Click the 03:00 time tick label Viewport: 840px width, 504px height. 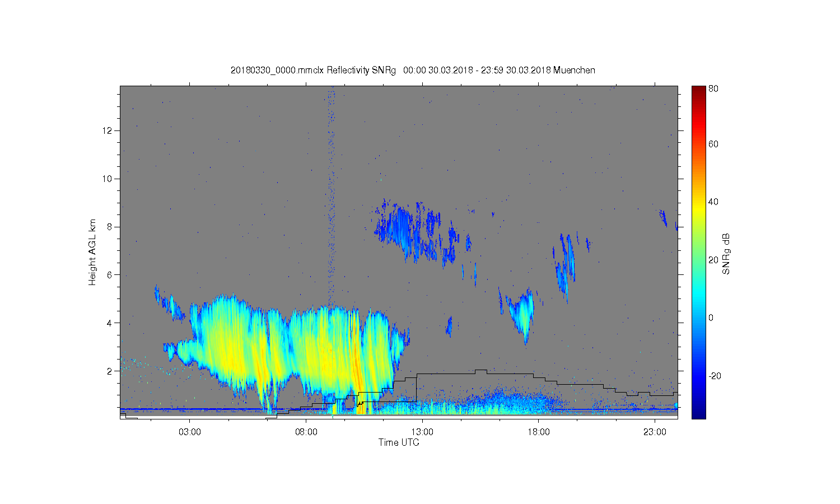[190, 432]
